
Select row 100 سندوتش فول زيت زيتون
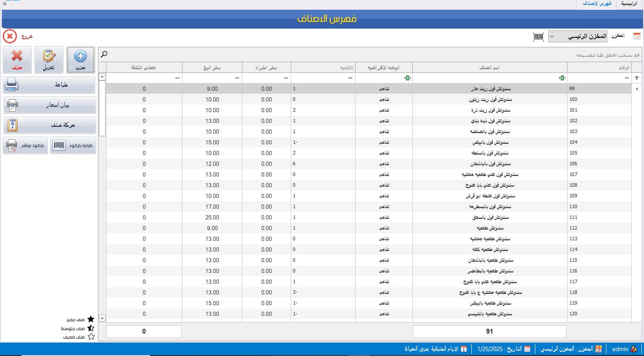click(x=369, y=100)
